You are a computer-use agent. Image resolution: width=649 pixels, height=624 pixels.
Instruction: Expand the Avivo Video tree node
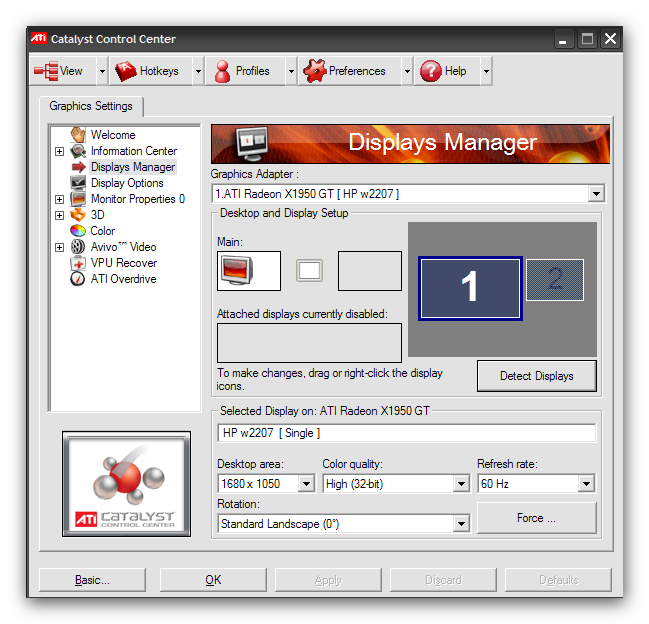click(60, 247)
